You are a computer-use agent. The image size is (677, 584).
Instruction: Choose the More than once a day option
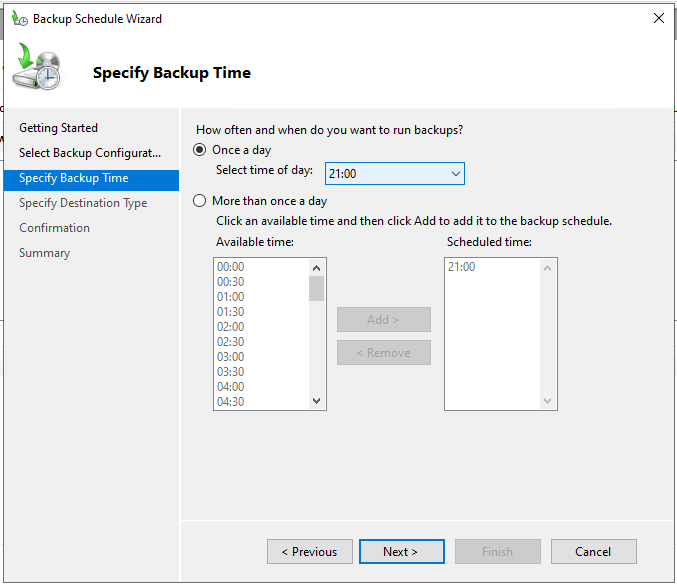(x=200, y=201)
